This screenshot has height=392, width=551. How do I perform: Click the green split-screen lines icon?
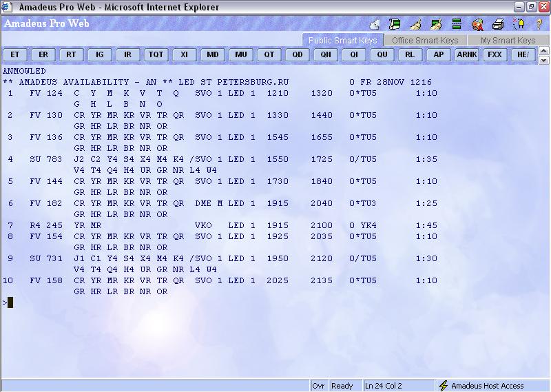point(457,24)
